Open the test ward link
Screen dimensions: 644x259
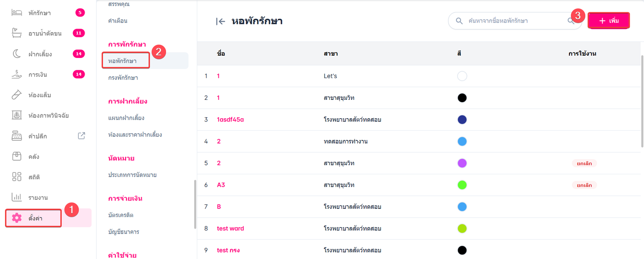[230, 229]
